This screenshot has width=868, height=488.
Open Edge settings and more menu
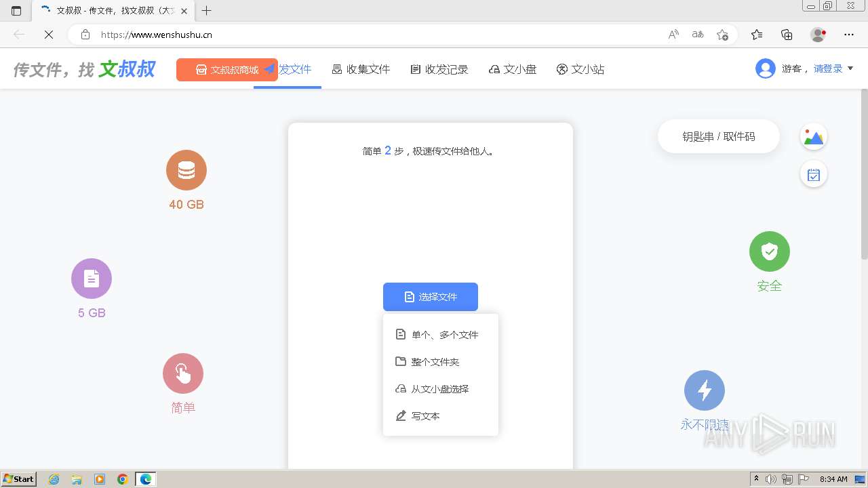point(849,35)
